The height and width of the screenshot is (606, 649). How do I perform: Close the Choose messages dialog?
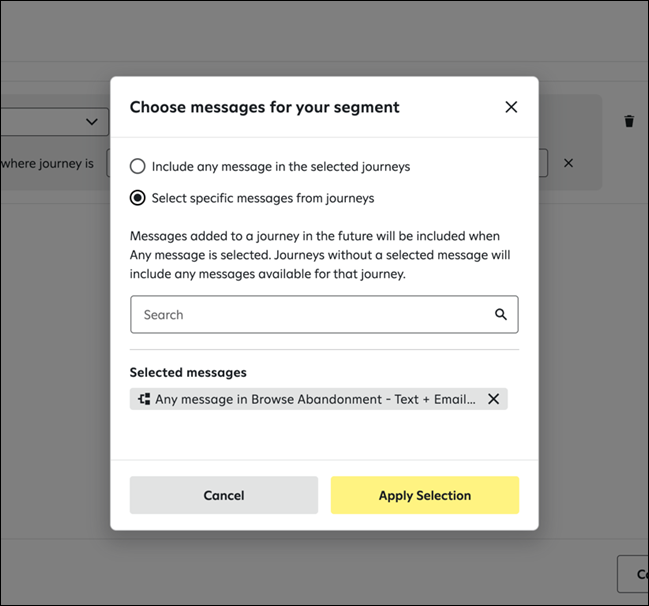[x=511, y=107]
